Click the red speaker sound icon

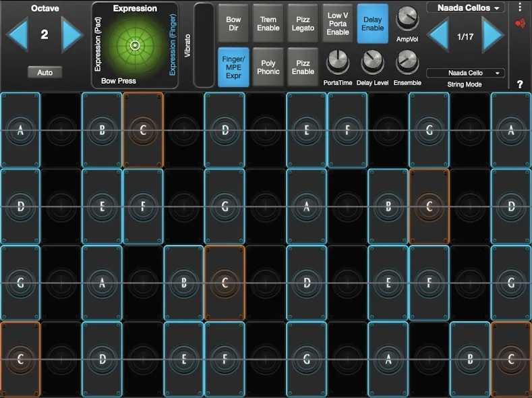click(x=520, y=24)
